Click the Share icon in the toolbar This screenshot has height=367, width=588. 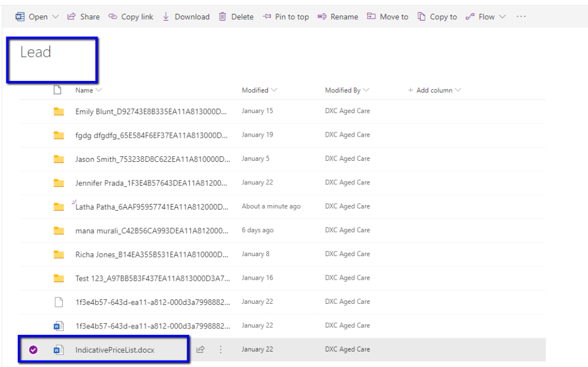pos(72,17)
